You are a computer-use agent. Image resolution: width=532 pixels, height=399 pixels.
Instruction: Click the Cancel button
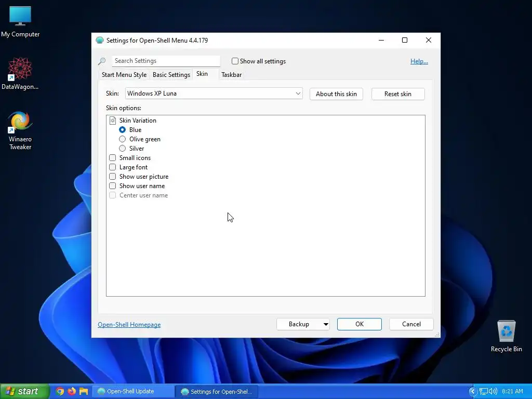pos(411,324)
